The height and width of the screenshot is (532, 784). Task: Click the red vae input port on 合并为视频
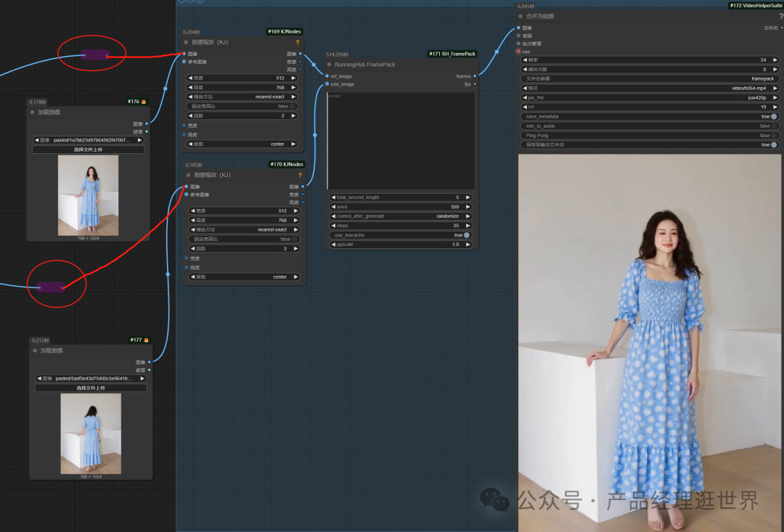pyautogui.click(x=518, y=52)
